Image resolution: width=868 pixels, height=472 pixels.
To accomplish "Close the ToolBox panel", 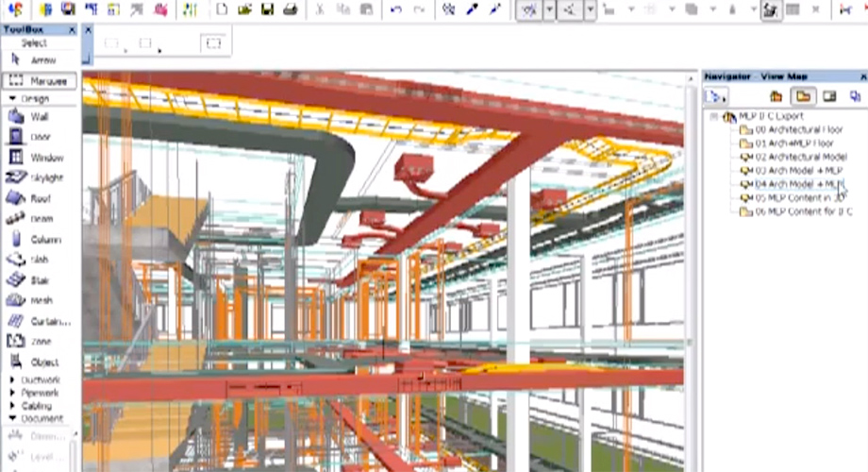I will [x=72, y=30].
